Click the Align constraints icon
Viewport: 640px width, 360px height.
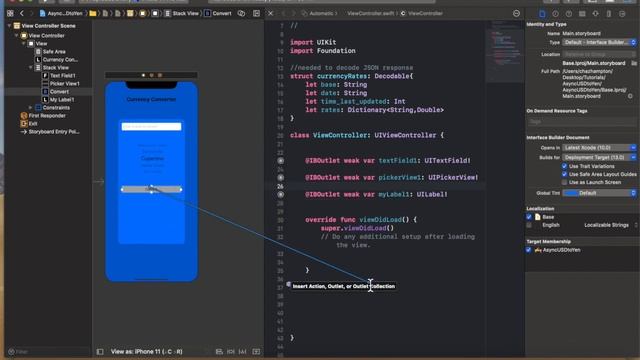point(219,351)
